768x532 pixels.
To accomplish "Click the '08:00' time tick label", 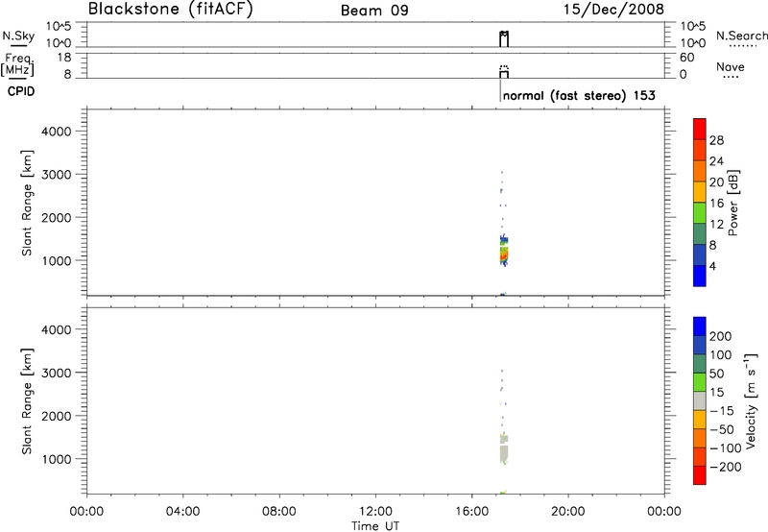I will (279, 512).
